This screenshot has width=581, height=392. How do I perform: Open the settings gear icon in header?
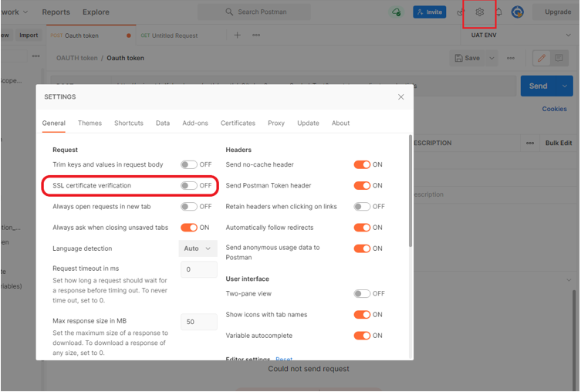[479, 12]
